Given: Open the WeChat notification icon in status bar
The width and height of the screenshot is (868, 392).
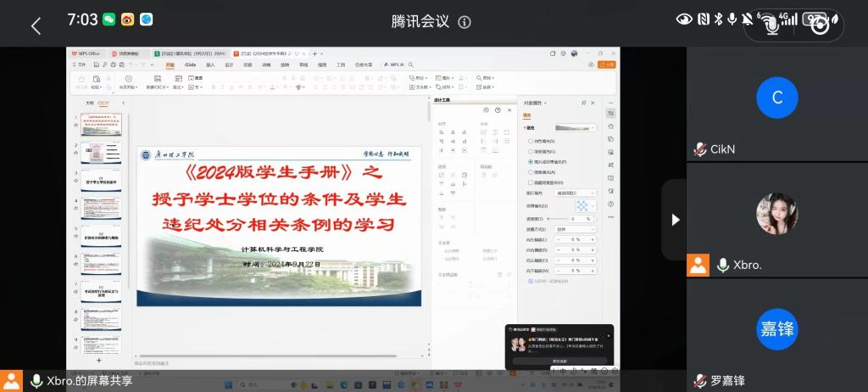Looking at the screenshot, I should (x=108, y=20).
